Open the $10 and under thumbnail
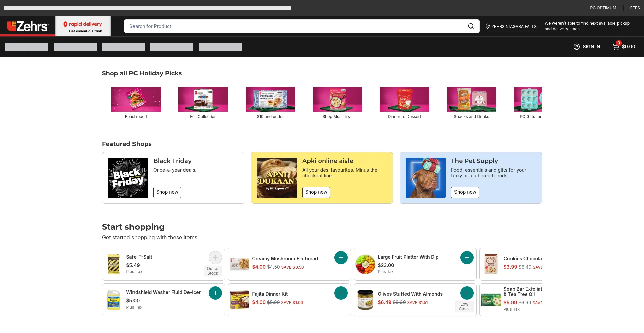Image resolution: width=644 pixels, height=333 pixels. coord(270,99)
